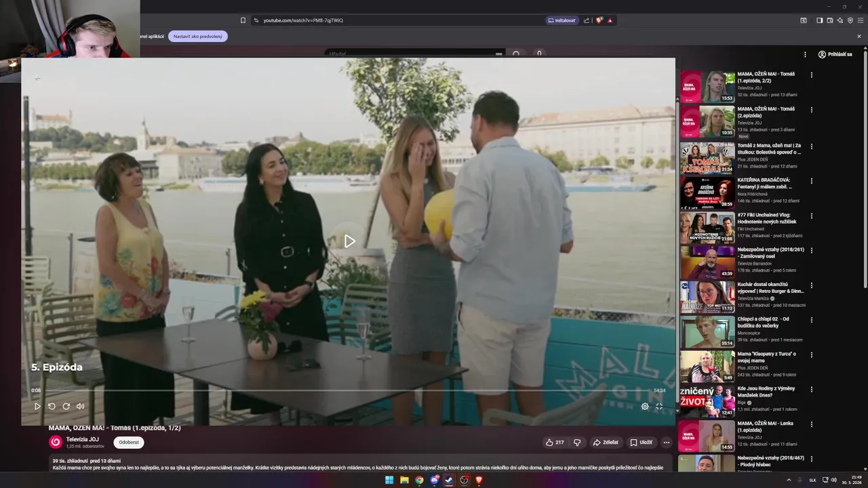
Task: Seek along the video progress bar
Action: point(348,390)
